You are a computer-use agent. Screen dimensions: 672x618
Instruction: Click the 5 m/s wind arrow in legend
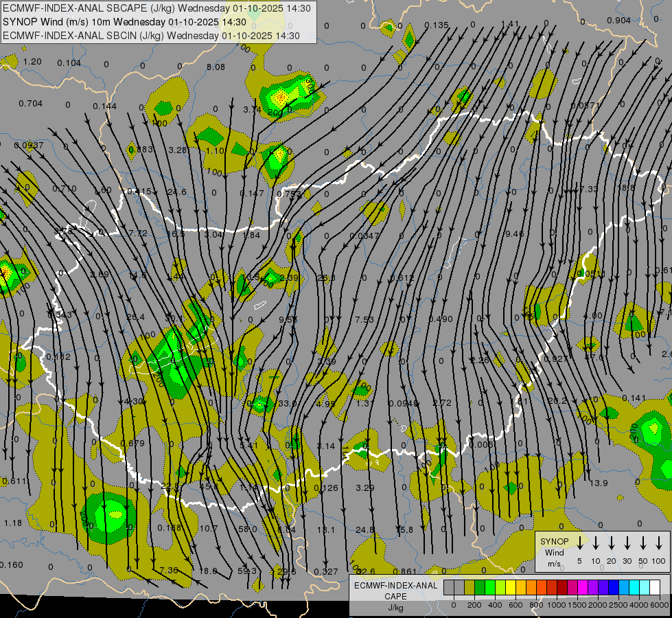coord(580,543)
